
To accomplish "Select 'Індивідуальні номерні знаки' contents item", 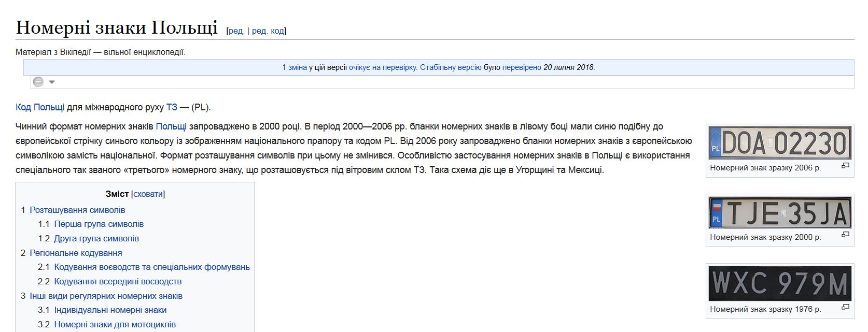I will (110, 310).
